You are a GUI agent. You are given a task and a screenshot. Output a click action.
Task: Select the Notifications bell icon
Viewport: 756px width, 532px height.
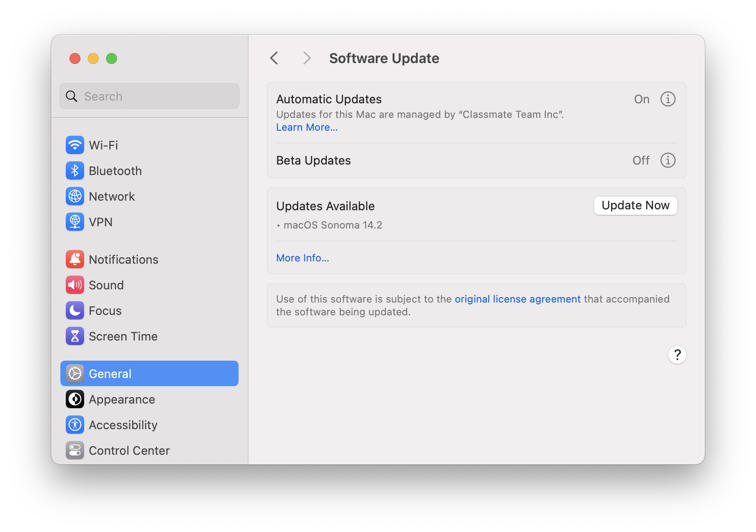click(75, 259)
